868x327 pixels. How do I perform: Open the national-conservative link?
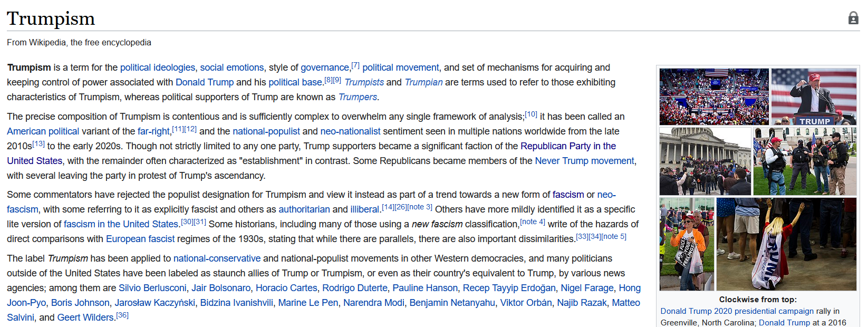pyautogui.click(x=217, y=258)
